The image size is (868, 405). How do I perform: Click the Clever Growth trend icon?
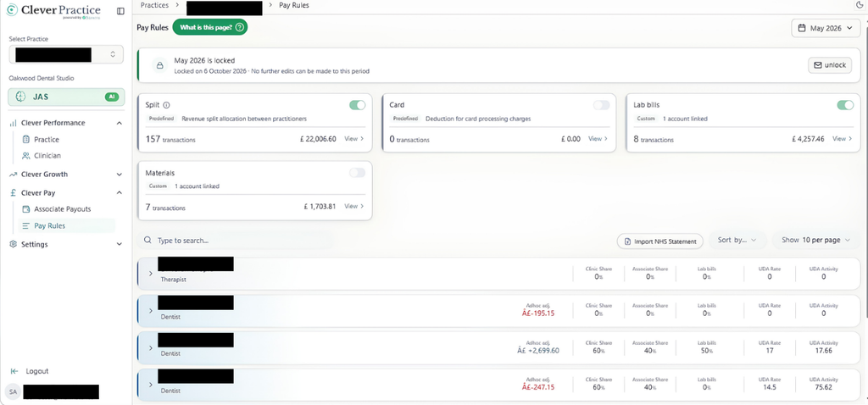14,175
